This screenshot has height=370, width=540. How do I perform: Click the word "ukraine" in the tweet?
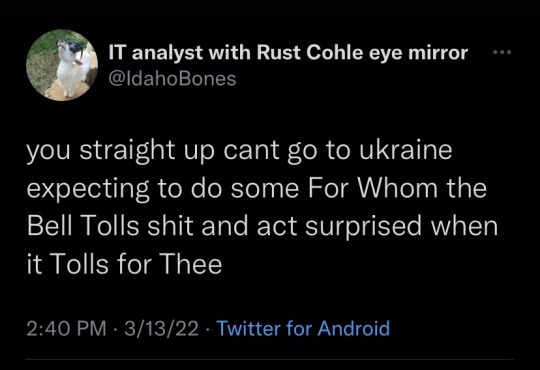coord(405,150)
